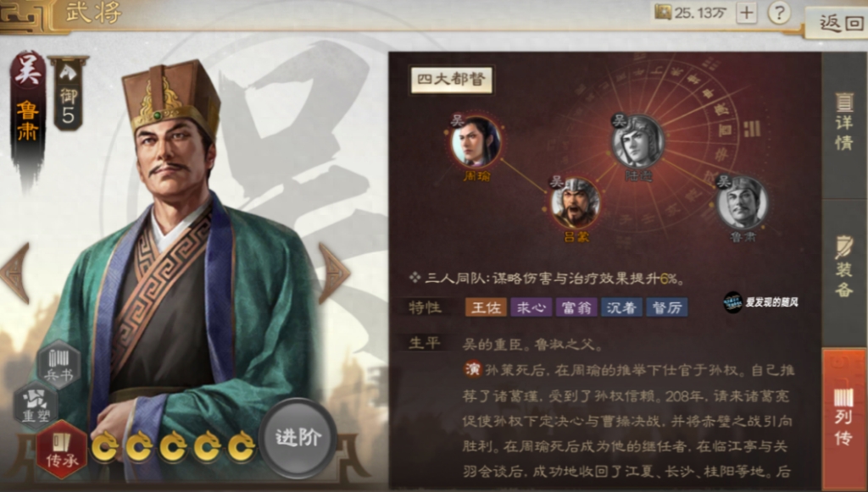Select 鲁肃 greyed portrait in bond chart
Image resolution: width=868 pixels, height=492 pixels.
click(742, 203)
